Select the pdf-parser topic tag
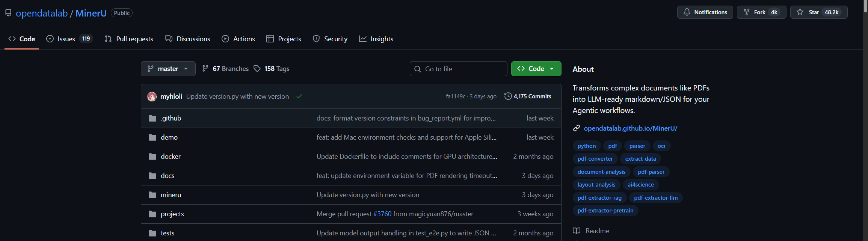The width and height of the screenshot is (868, 241). point(651,172)
